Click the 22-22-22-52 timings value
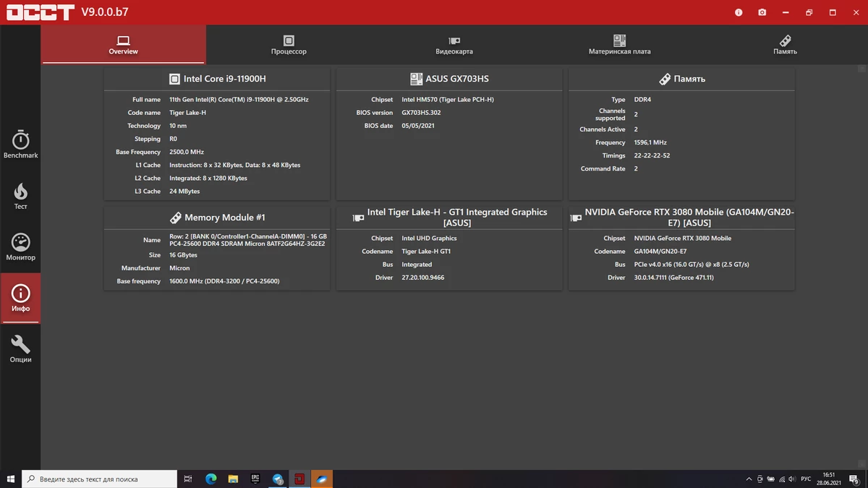 (x=652, y=155)
